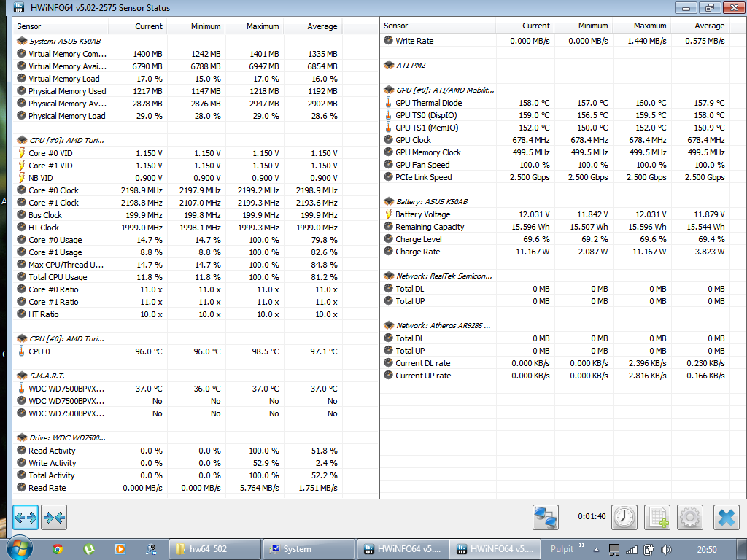Screen dimensions: 747x560
Task: Select the GPU Memory Clock sensor row
Action: click(x=555, y=152)
